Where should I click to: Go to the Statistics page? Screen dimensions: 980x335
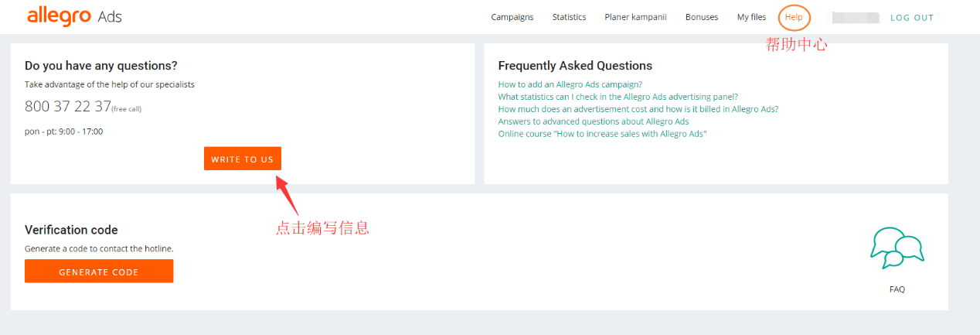569,17
